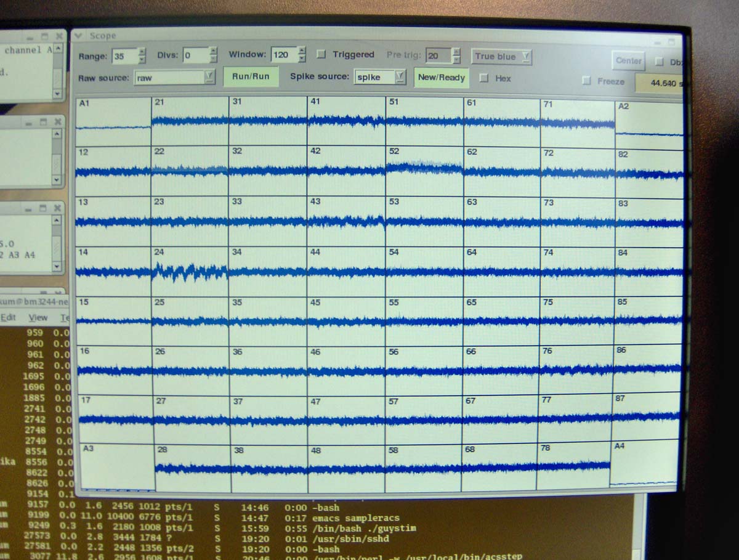
Task: Open the True blue color scheme dropdown
Action: point(525,57)
